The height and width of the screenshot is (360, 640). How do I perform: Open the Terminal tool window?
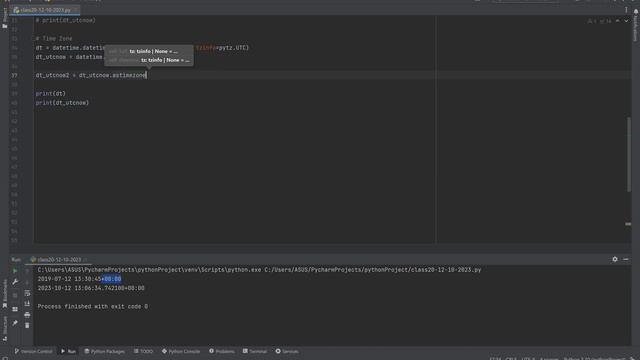click(255, 351)
